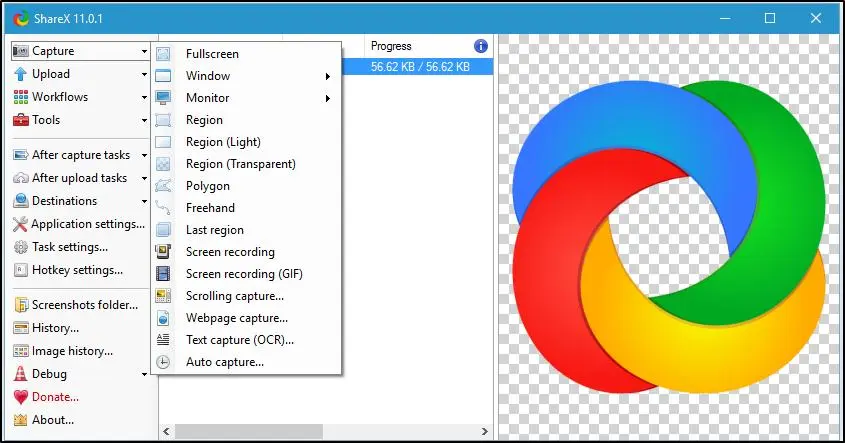The width and height of the screenshot is (845, 443).
Task: Expand the Debug dropdown arrow
Action: 144,375
